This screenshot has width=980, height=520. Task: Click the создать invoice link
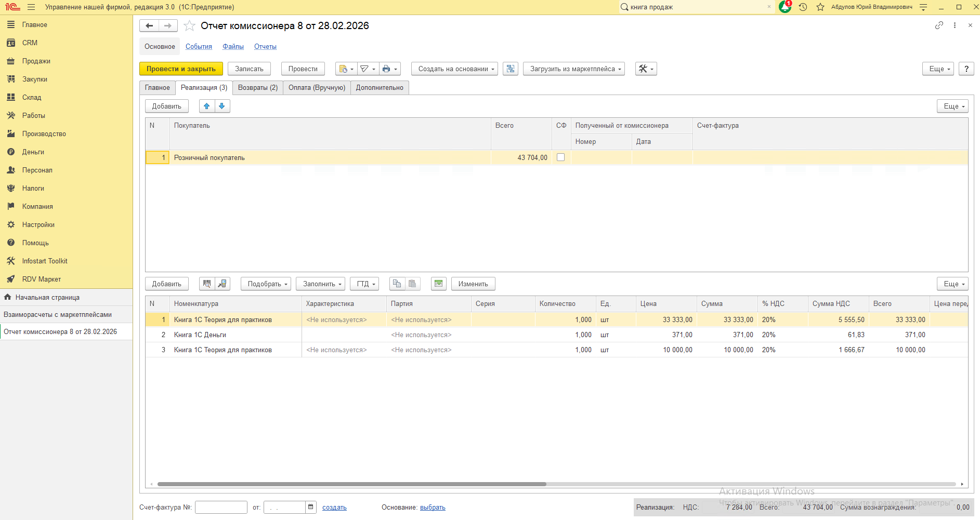334,508
